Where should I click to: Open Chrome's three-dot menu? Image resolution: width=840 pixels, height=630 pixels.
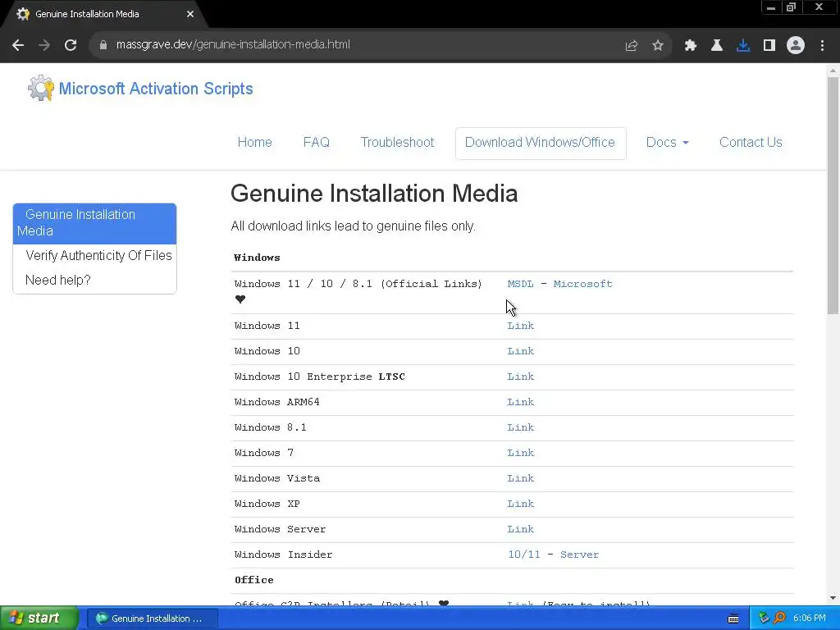tap(822, 45)
